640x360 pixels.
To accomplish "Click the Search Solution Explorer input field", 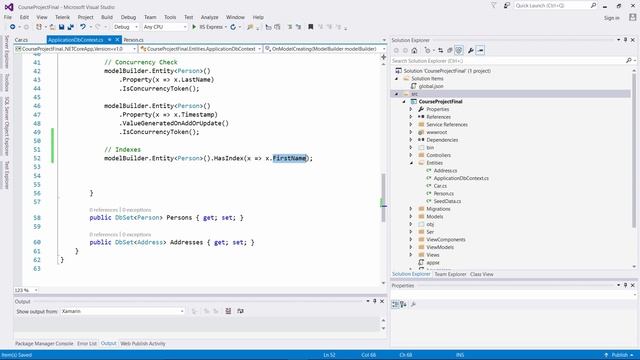I will pyautogui.click(x=508, y=61).
